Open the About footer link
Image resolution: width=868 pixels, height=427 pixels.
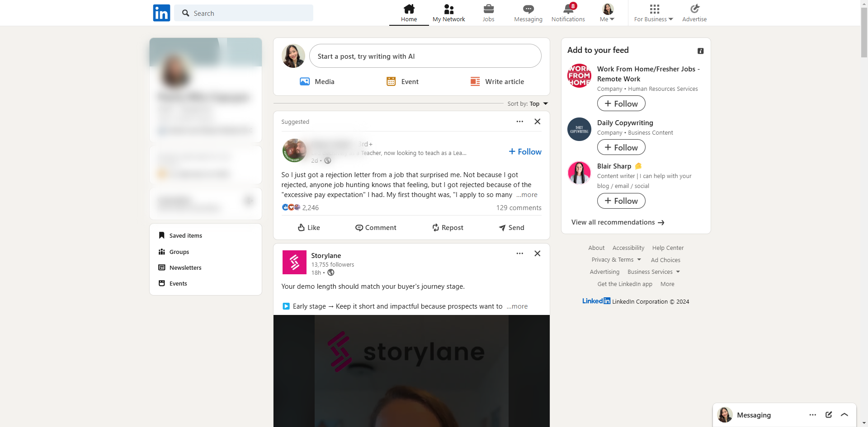tap(596, 248)
